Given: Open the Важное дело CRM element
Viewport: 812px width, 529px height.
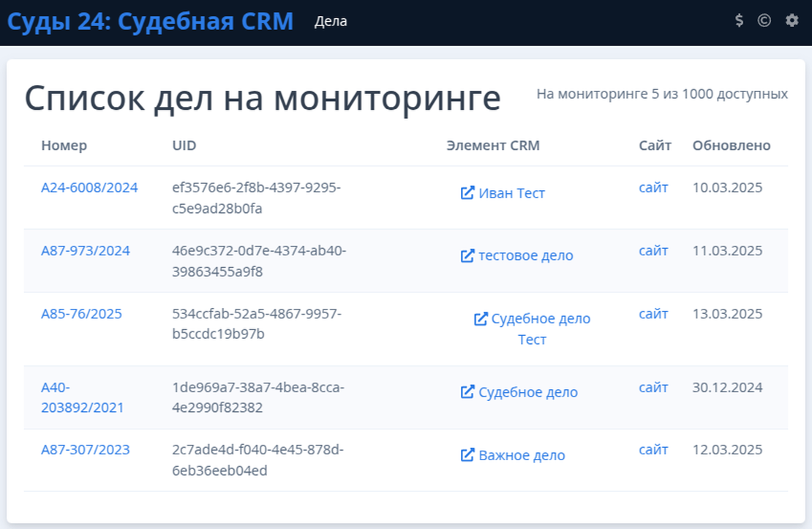Looking at the screenshot, I should (x=522, y=455).
